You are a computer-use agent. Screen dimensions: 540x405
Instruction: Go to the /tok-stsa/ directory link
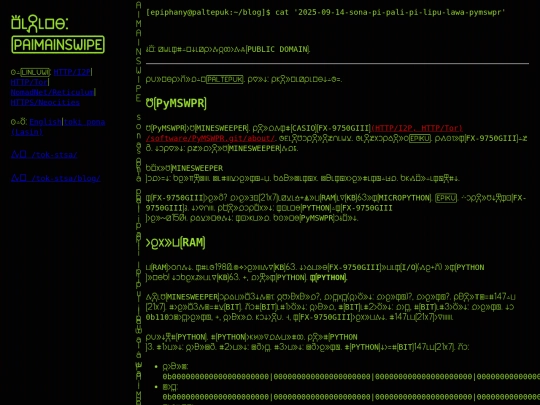[x=44, y=155]
